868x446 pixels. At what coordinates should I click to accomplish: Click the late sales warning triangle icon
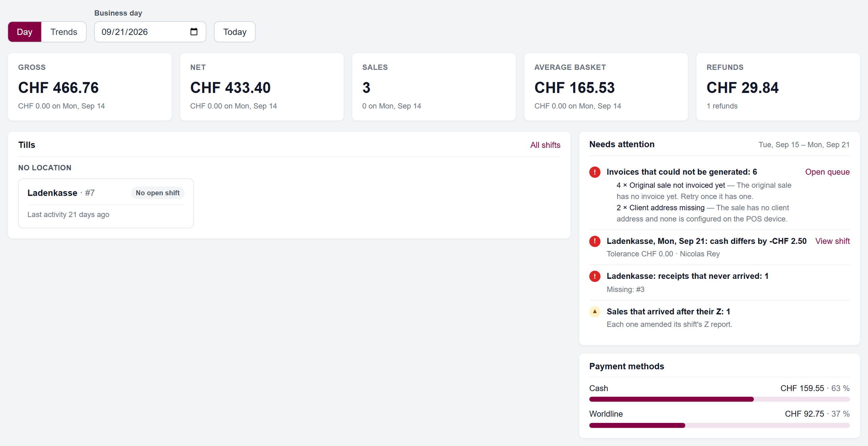pos(595,311)
